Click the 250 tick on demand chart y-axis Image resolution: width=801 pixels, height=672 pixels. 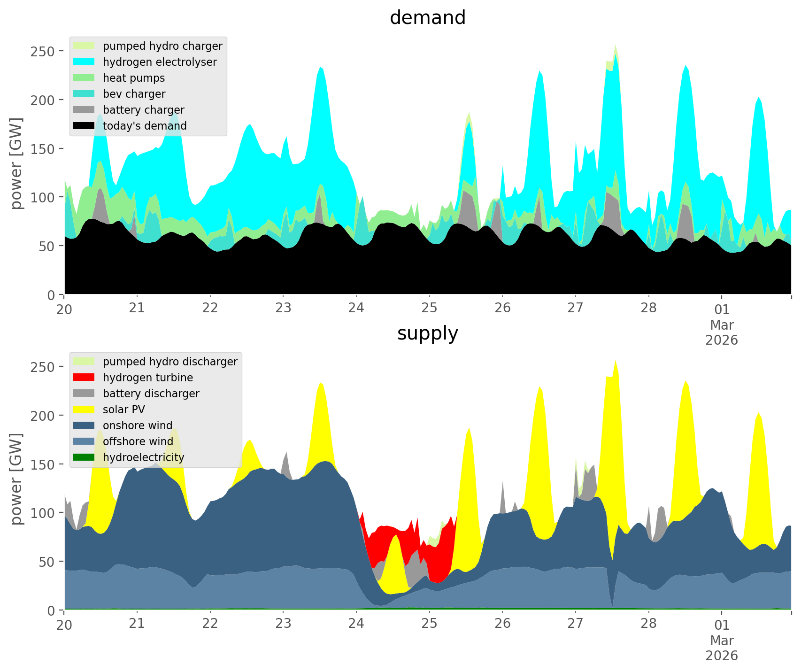click(x=42, y=51)
